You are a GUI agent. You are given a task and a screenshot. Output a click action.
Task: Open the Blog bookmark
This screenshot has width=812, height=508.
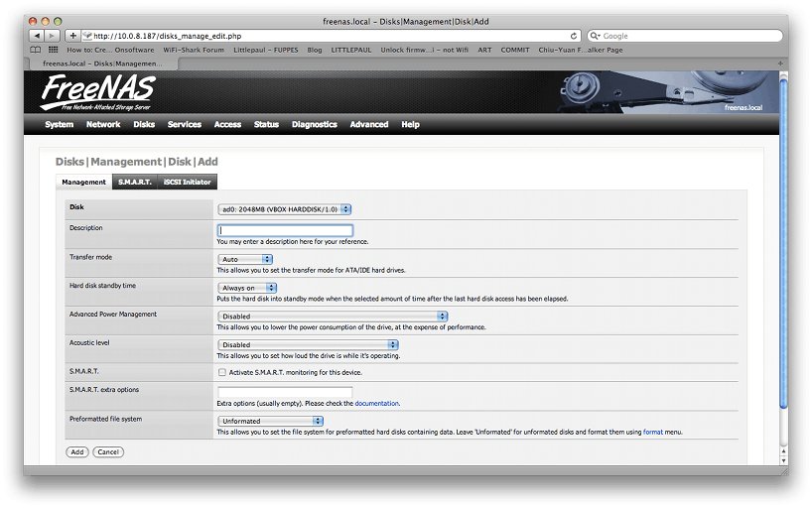tap(315, 50)
